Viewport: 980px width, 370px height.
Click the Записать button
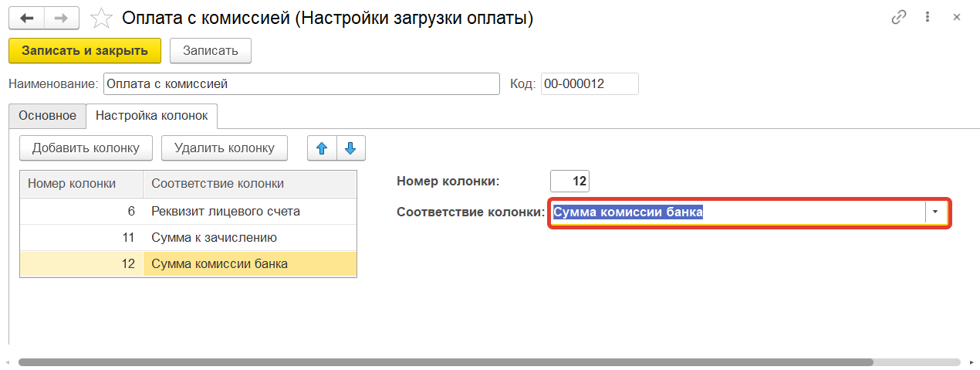coord(210,51)
